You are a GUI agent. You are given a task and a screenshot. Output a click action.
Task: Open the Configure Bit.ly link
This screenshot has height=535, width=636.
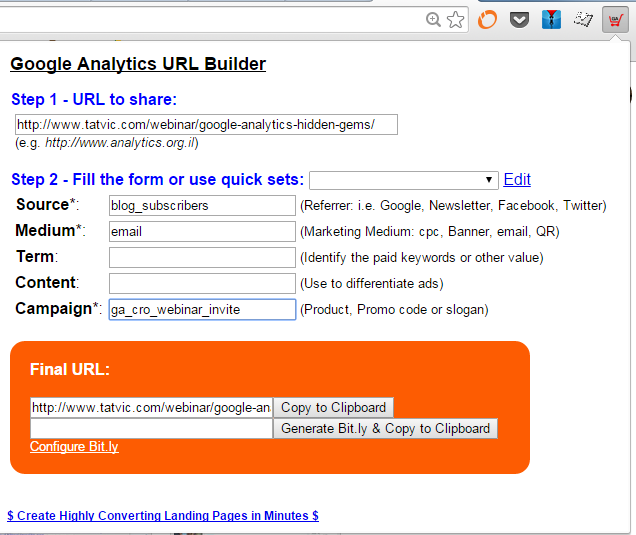coord(74,447)
